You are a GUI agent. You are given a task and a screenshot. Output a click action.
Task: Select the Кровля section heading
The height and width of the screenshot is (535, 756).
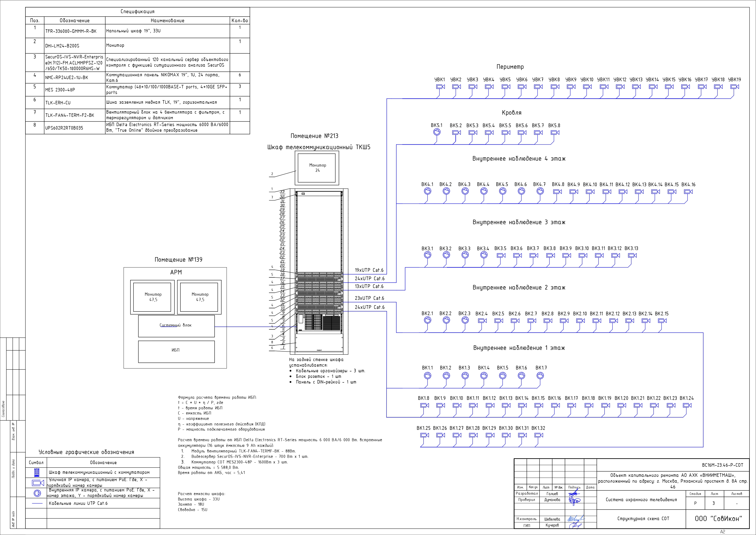[x=512, y=113]
